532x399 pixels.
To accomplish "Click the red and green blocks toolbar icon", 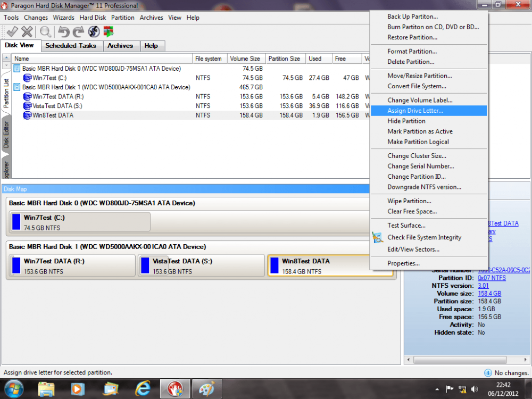I will tap(109, 31).
